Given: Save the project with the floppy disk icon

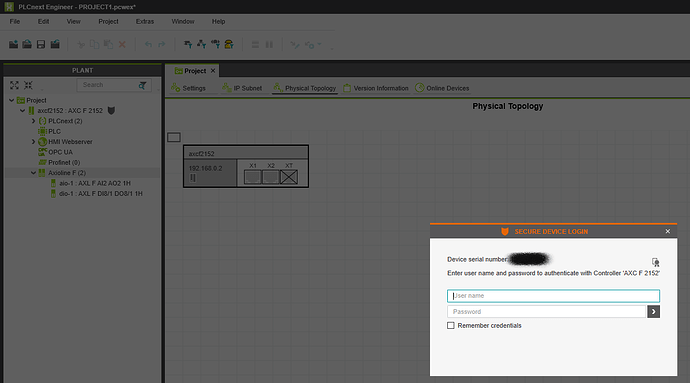Looking at the screenshot, I should pyautogui.click(x=41, y=44).
